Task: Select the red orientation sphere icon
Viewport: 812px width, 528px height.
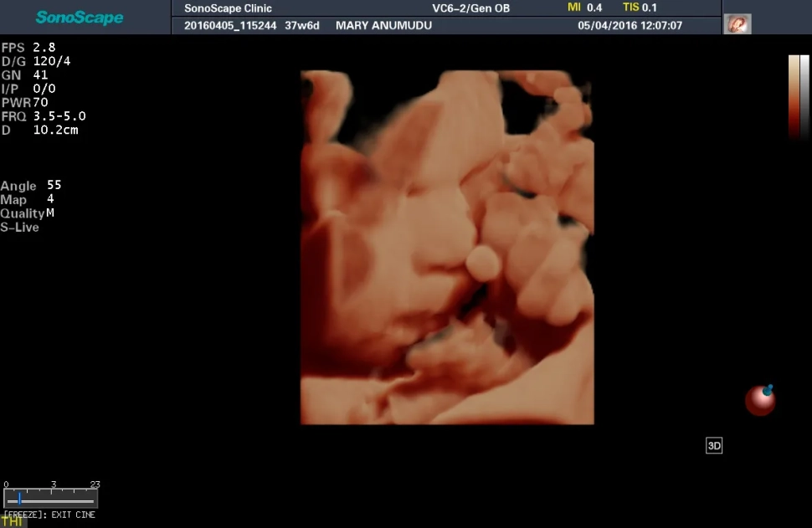Action: (x=760, y=400)
